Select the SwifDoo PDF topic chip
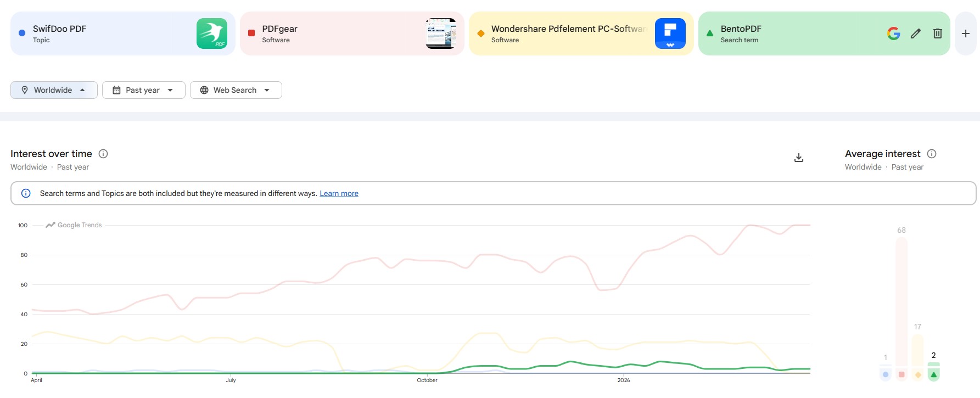This screenshot has width=980, height=398. pyautogui.click(x=123, y=33)
